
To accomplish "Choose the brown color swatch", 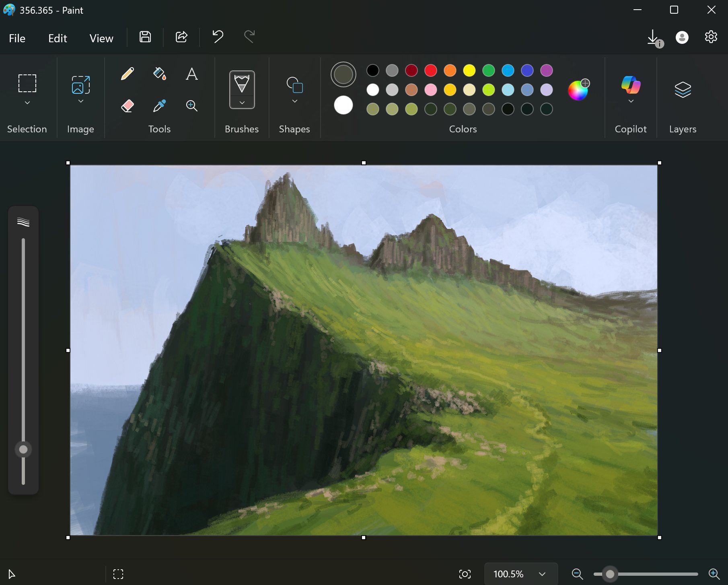I will pos(411,90).
